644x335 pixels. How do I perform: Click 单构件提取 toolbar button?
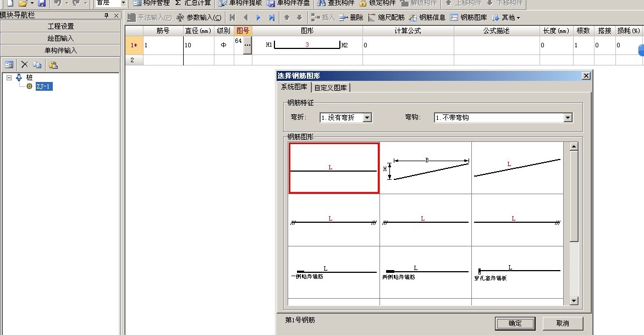[240, 3]
